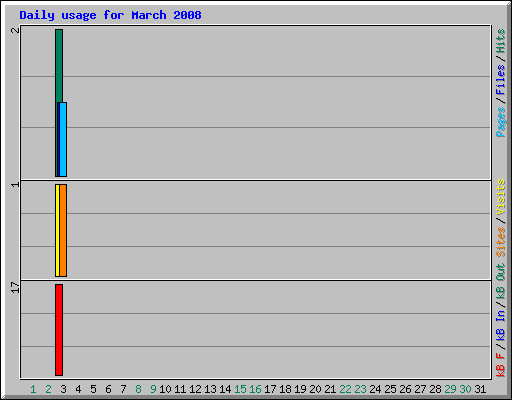Click day label 1 on the x-axis
The height and width of the screenshot is (400, 512).
point(33,389)
